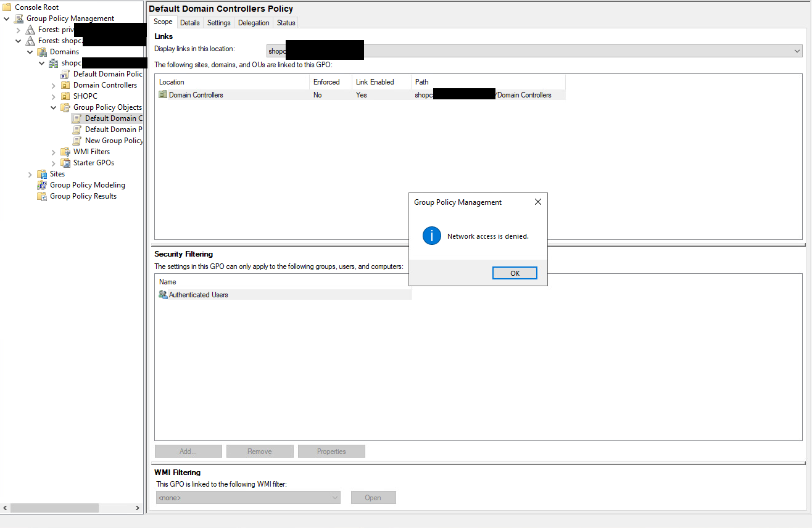Viewport: 812px width, 528px height.
Task: Click the horizontal scrollbar in the tree pane
Action: tap(54, 507)
